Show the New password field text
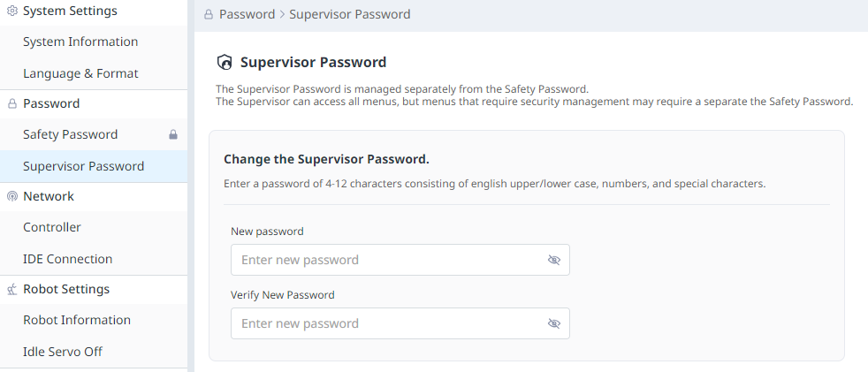The image size is (868, 372). (x=554, y=260)
